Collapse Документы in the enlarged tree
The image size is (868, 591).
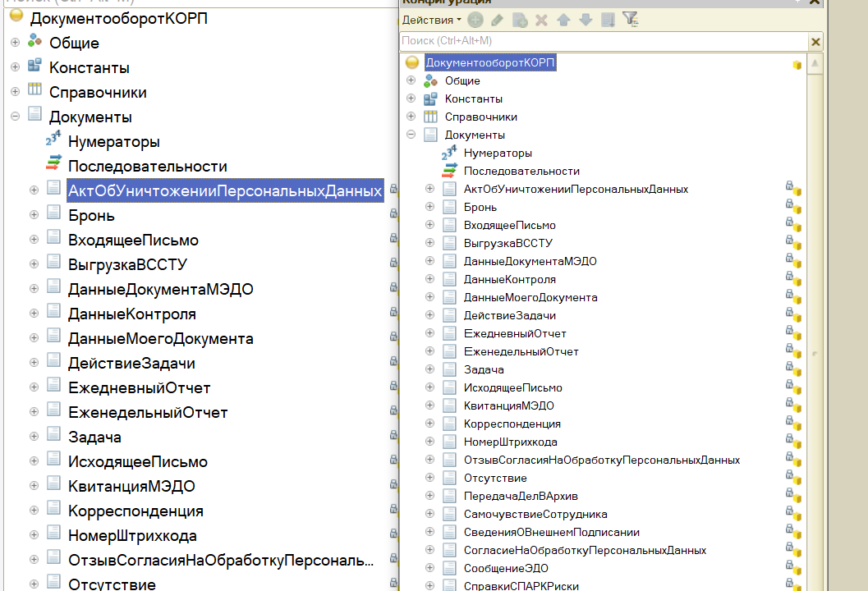16,117
